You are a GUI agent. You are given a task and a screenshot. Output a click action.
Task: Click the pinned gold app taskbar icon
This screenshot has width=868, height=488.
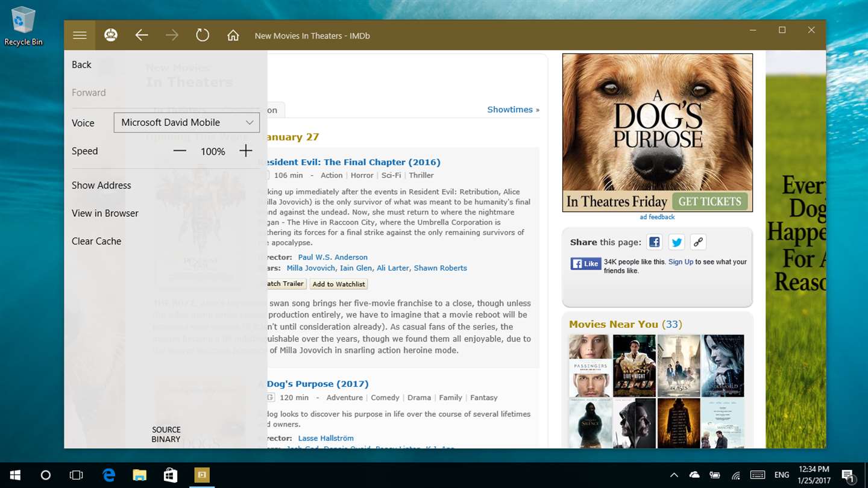coord(202,475)
